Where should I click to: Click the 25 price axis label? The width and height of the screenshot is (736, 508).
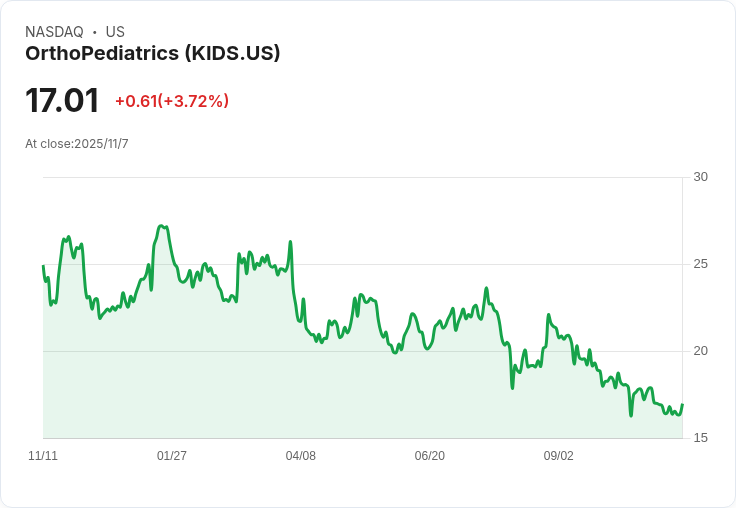(700, 264)
